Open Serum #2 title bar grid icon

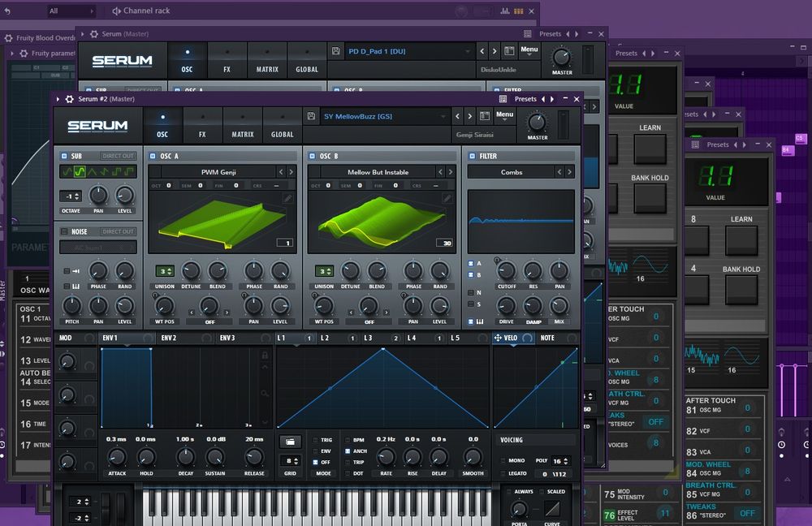pyautogui.click(x=503, y=99)
